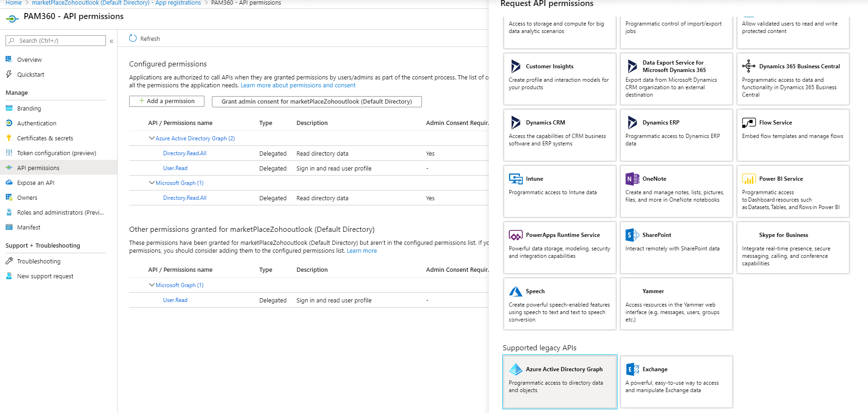Open the Manifest page
The width and height of the screenshot is (868, 413).
pyautogui.click(x=29, y=227)
